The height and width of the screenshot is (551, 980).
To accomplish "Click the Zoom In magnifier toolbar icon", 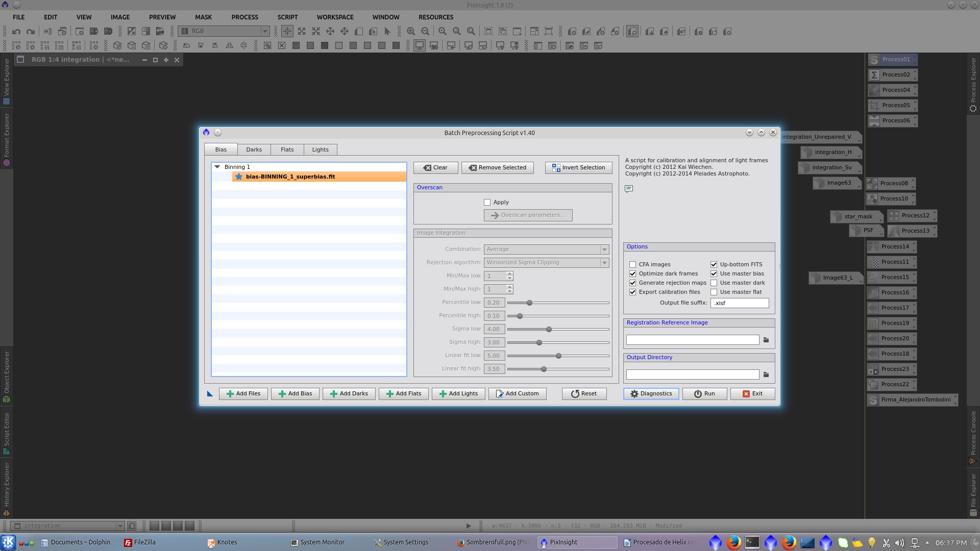I will pos(411,32).
